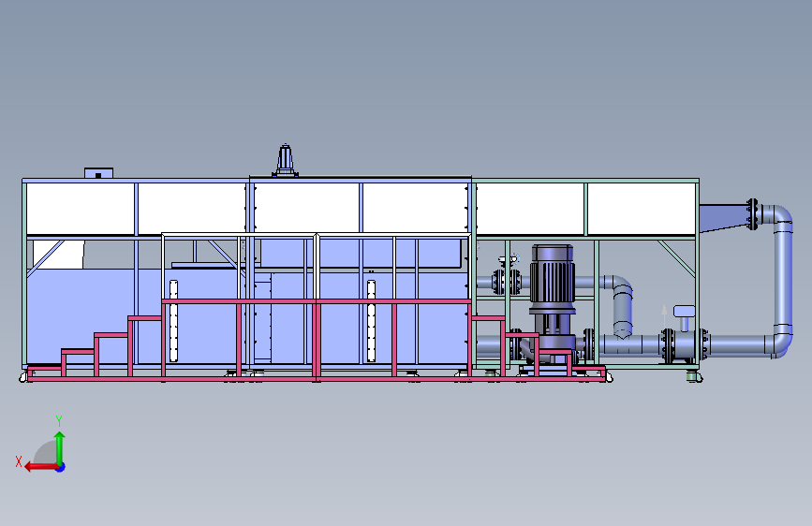812x526 pixels.
Task: Select the pink handrail above the platform
Action: pyautogui.click(x=317, y=301)
